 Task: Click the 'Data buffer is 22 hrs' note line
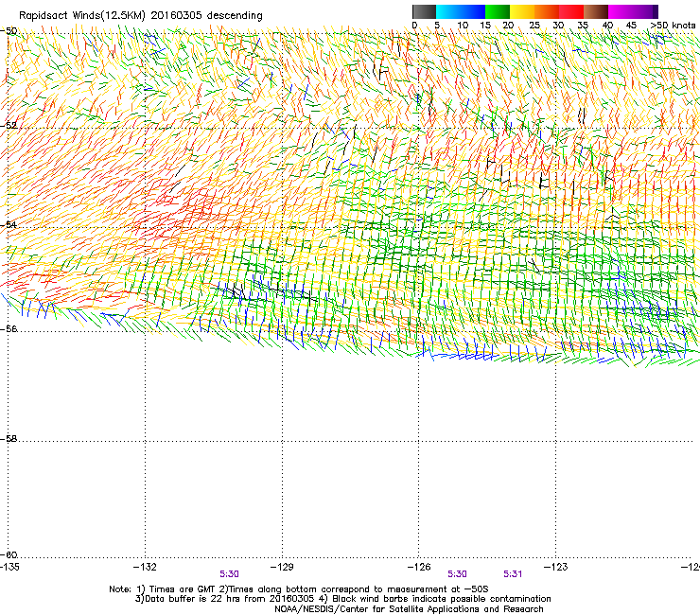click(x=342, y=599)
